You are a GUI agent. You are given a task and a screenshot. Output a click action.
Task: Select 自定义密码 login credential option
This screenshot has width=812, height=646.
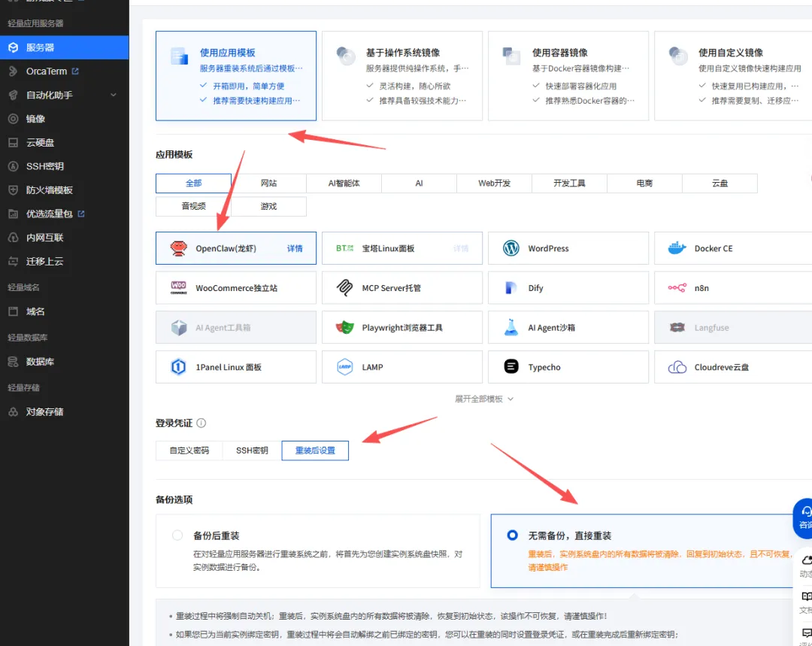tap(189, 450)
